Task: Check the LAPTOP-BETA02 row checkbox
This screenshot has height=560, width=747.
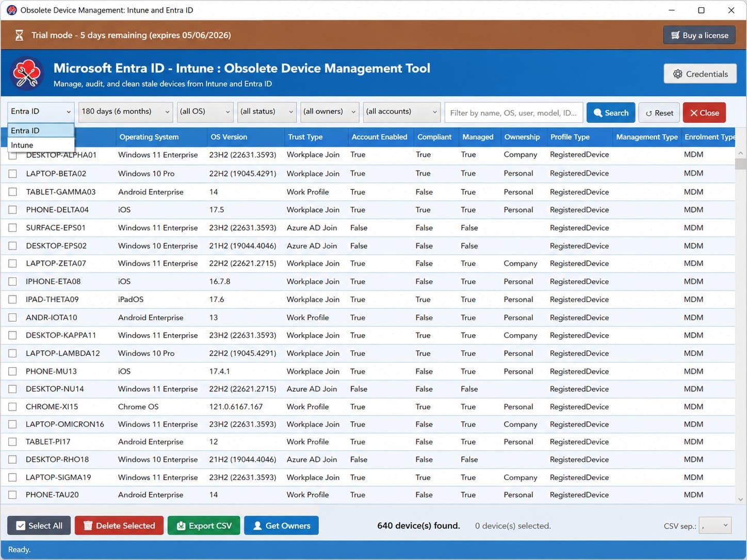Action: pyautogui.click(x=13, y=174)
